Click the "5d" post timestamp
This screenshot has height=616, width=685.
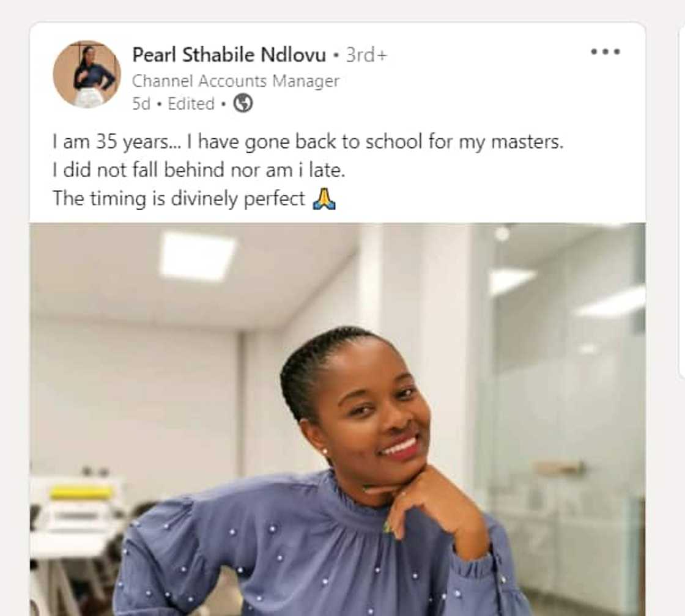tap(141, 104)
